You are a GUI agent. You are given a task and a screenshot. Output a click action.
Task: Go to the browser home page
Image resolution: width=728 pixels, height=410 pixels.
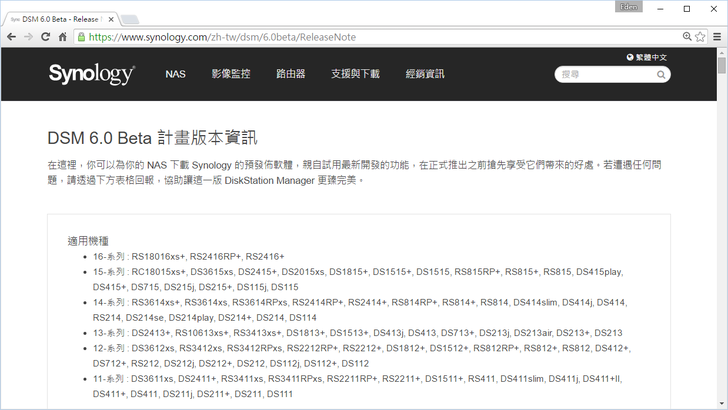click(63, 36)
